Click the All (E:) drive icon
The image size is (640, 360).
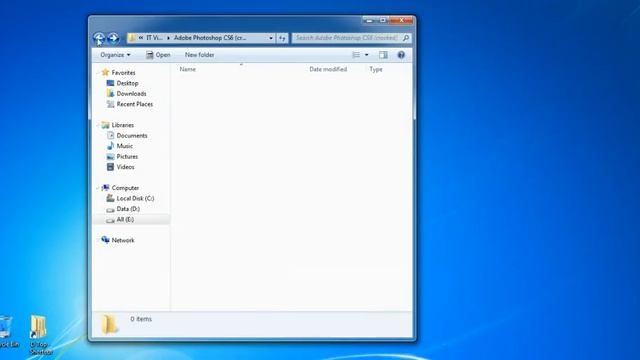coord(110,220)
